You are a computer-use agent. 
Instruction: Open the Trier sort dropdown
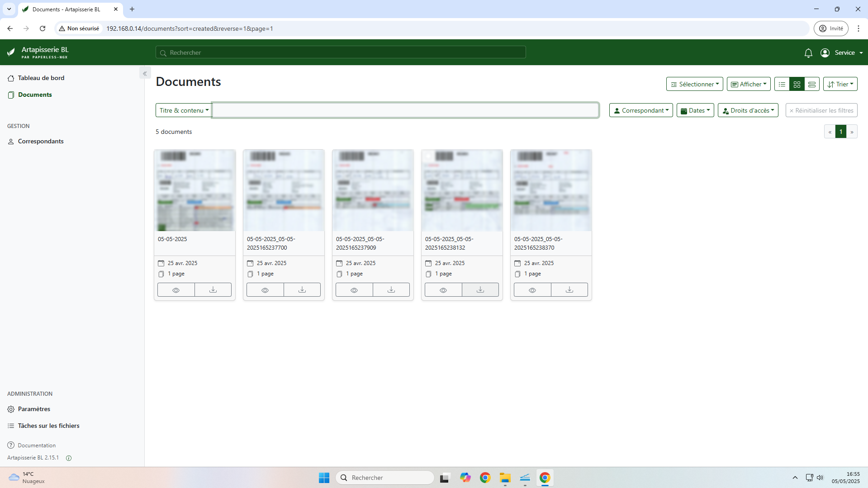[x=840, y=84]
